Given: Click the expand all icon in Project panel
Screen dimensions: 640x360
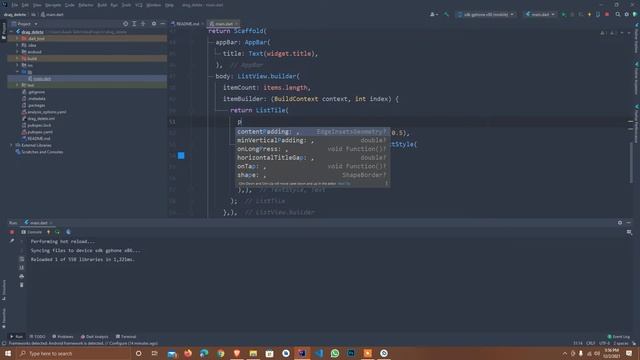Looking at the screenshot, I should [134, 24].
